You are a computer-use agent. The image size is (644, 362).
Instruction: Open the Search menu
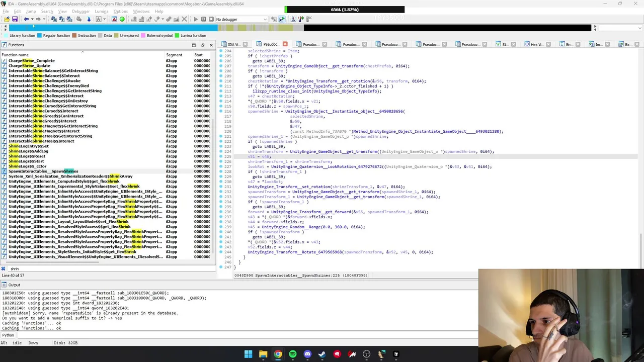47,11
